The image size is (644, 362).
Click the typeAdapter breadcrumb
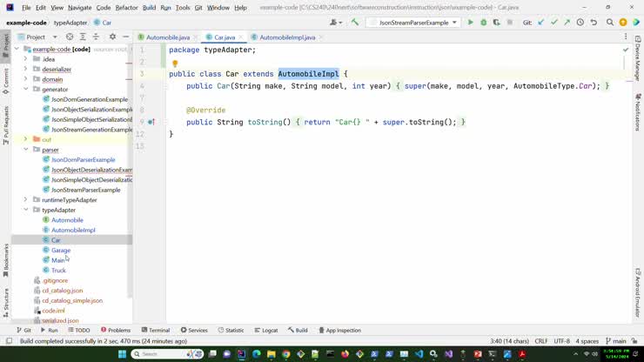70,23
